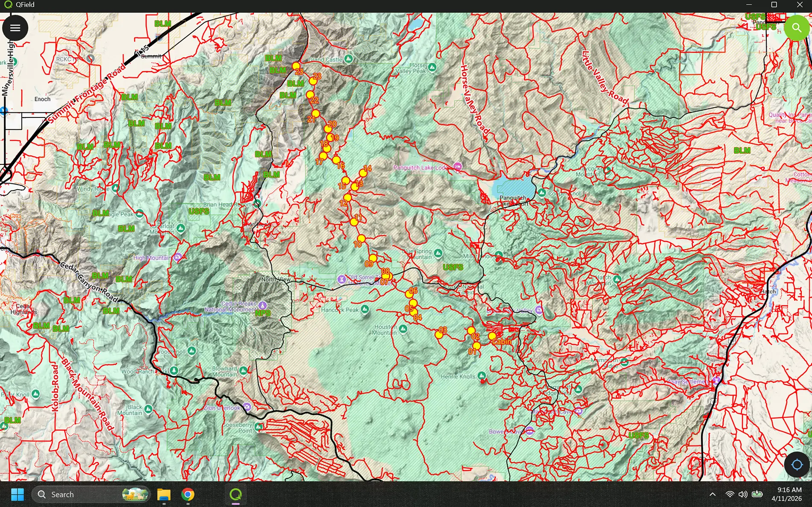Click the Gooseberry Point peak icon
Viewport: 812px width, 507px height.
pyautogui.click(x=259, y=426)
